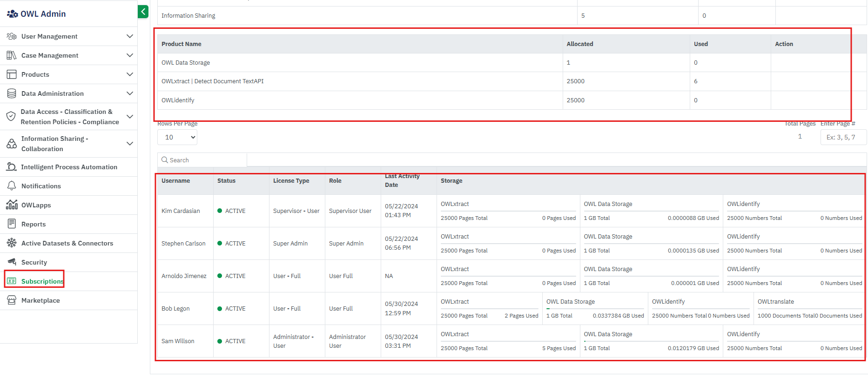This screenshot has width=868, height=378.
Task: Open Rows Per Page dropdown
Action: (177, 137)
